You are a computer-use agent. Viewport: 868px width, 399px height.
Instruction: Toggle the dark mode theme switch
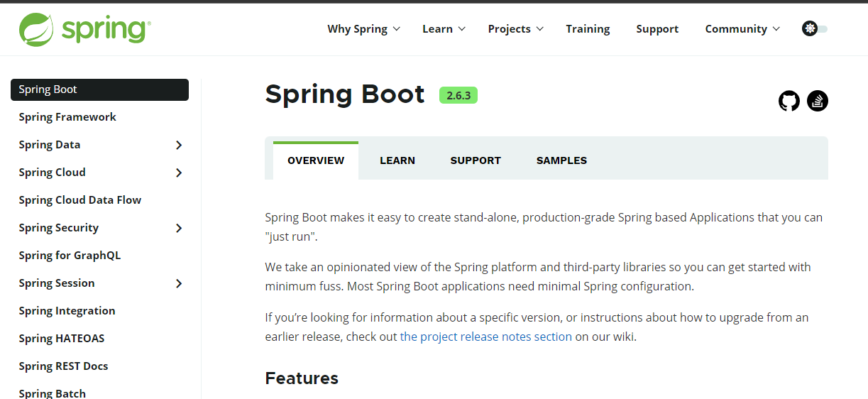815,29
